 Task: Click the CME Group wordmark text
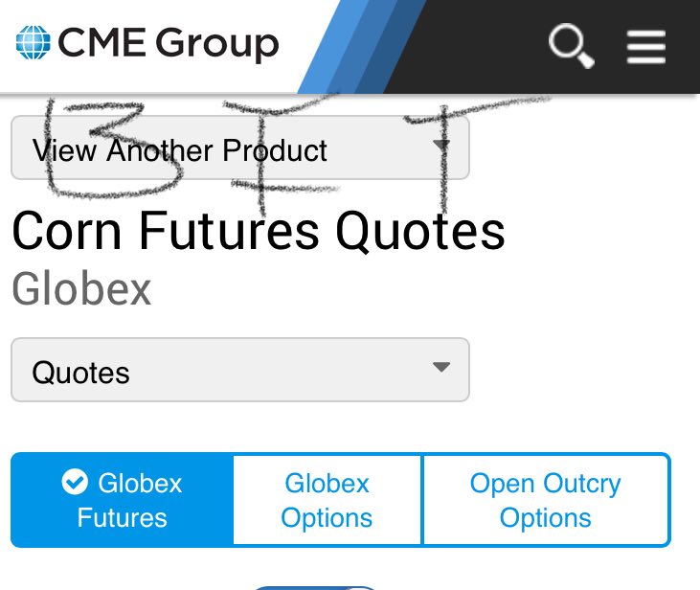click(169, 44)
